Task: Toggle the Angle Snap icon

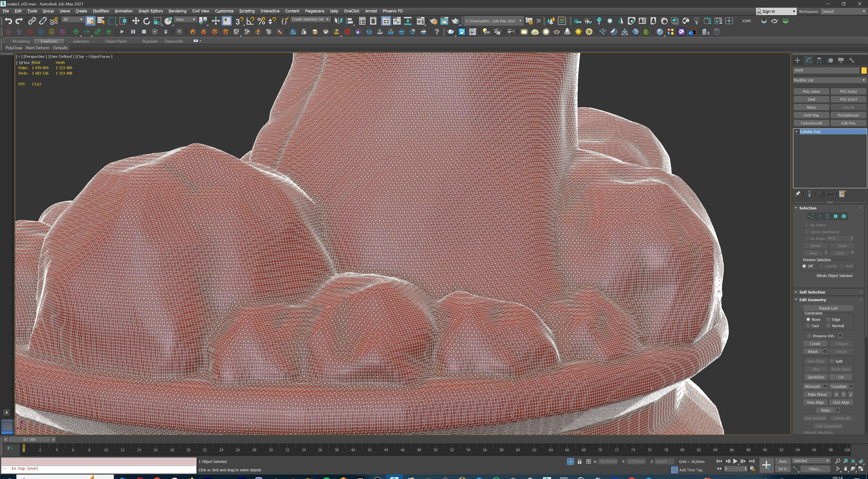Action: click(x=250, y=21)
